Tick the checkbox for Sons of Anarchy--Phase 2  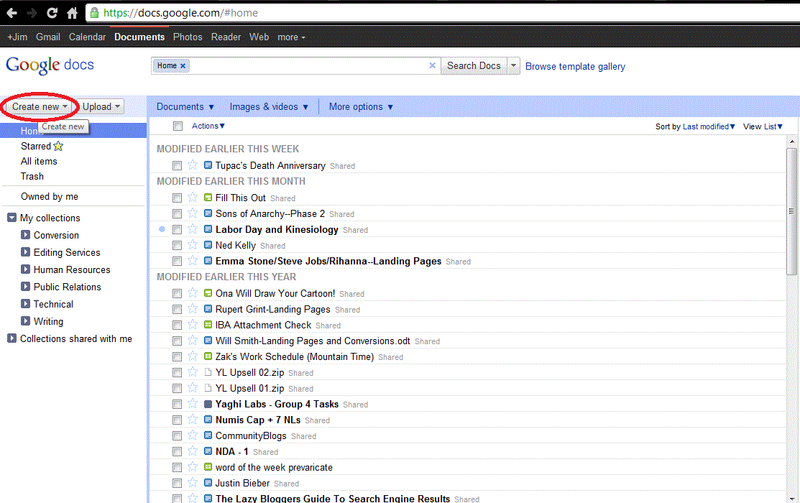(177, 214)
